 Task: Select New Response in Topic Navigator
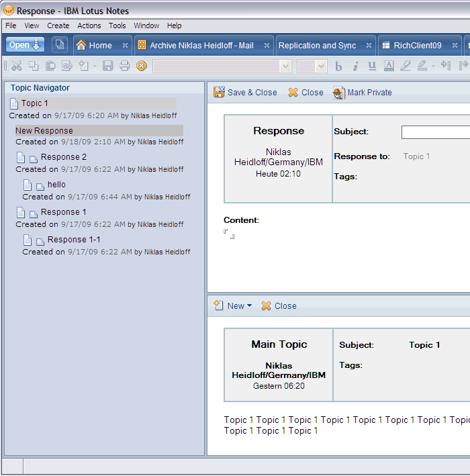pyautogui.click(x=99, y=130)
